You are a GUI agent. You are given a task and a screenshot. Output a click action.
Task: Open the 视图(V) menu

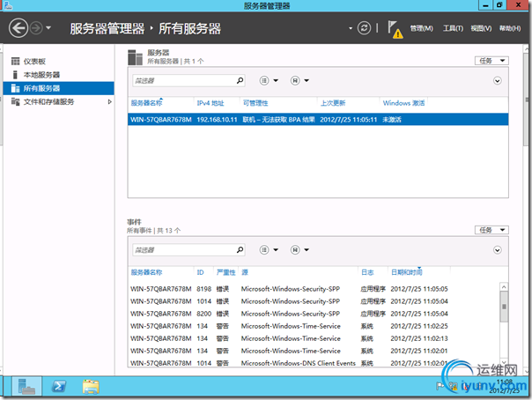click(x=481, y=28)
